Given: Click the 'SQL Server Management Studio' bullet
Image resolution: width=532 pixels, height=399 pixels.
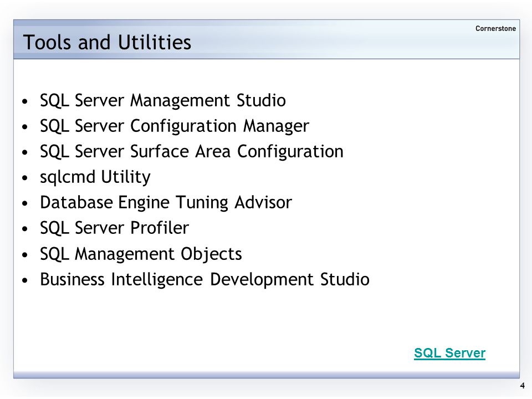Looking at the screenshot, I should [x=163, y=100].
